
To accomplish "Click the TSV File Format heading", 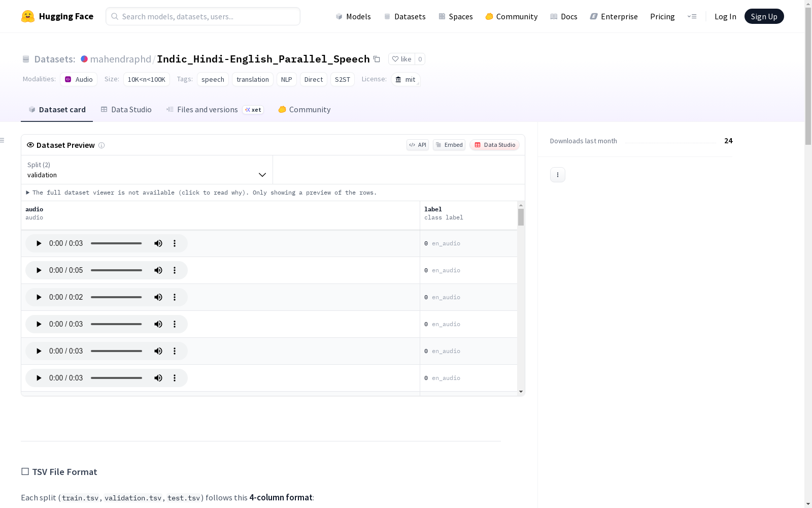I will [64, 472].
